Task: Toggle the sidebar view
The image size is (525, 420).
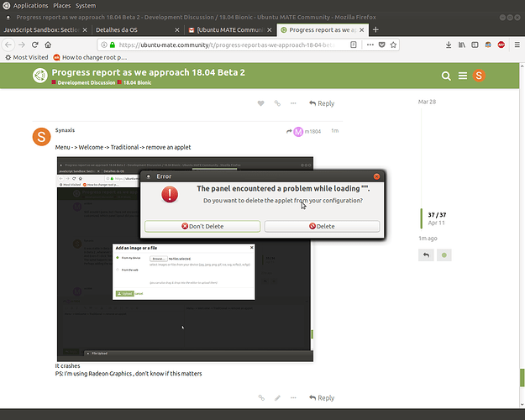Action: (x=475, y=45)
